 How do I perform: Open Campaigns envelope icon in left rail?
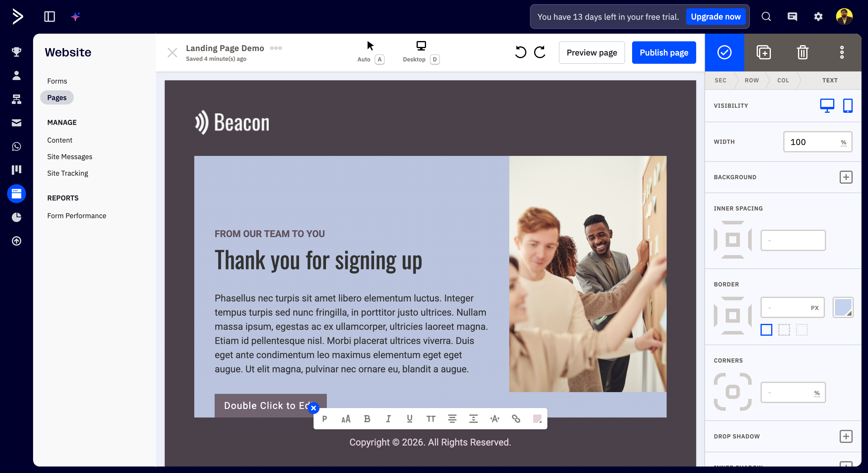coord(17,123)
